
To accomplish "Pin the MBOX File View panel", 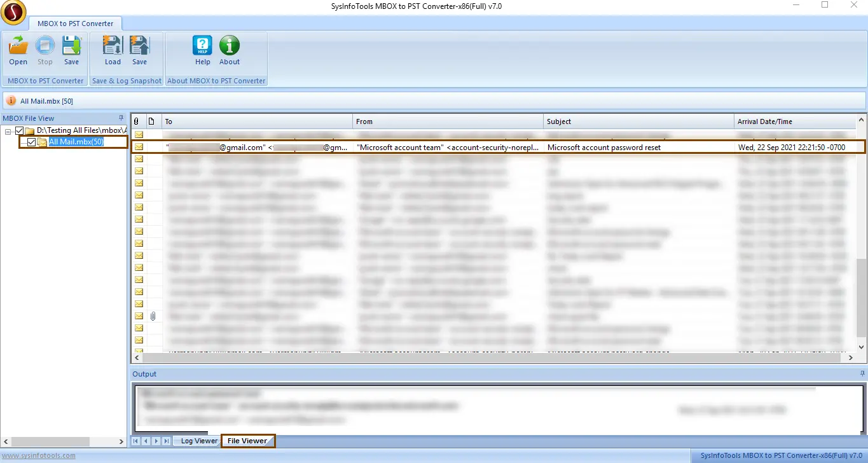I will pyautogui.click(x=121, y=118).
